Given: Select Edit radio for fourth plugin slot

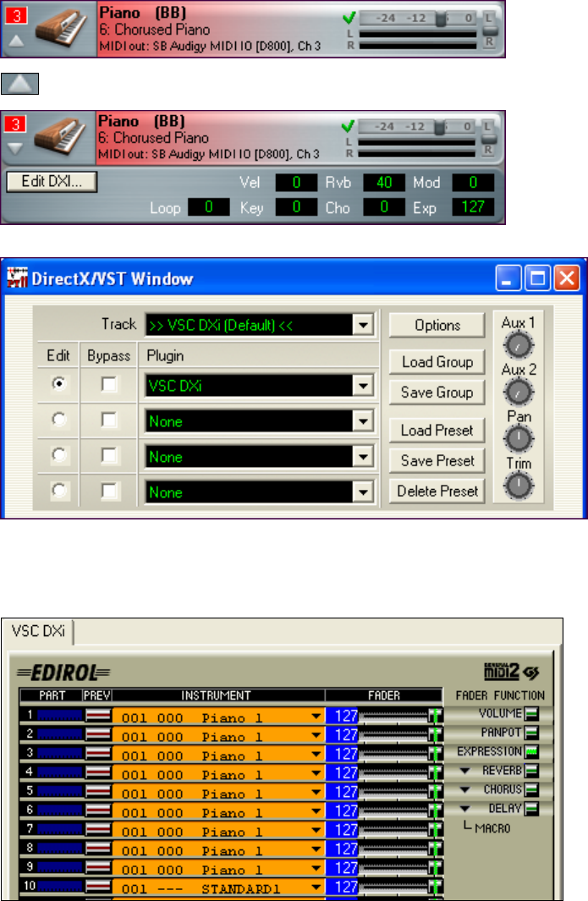Looking at the screenshot, I should (58, 490).
